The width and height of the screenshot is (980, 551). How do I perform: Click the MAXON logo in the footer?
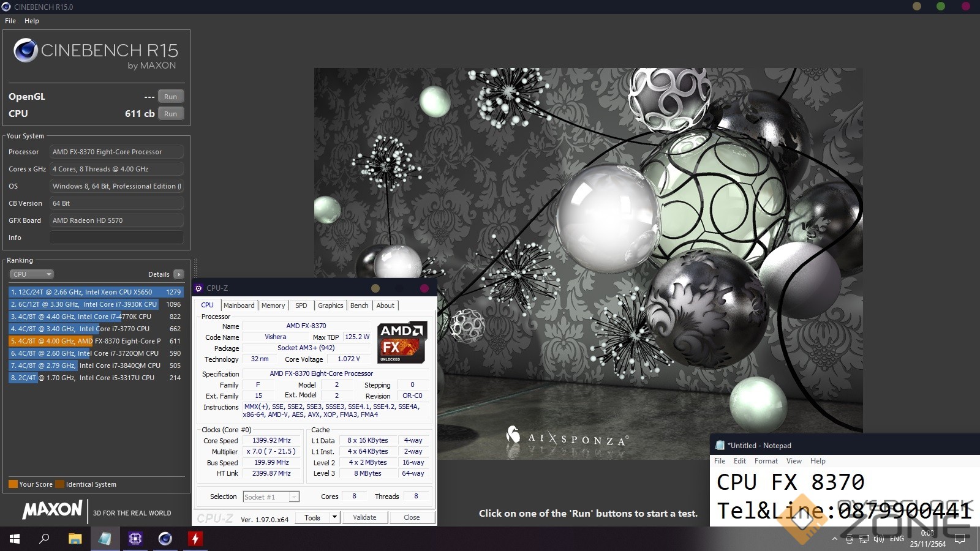click(53, 509)
